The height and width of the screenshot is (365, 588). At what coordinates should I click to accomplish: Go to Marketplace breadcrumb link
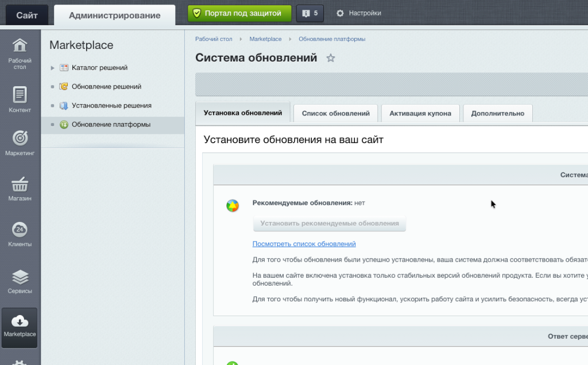(265, 39)
